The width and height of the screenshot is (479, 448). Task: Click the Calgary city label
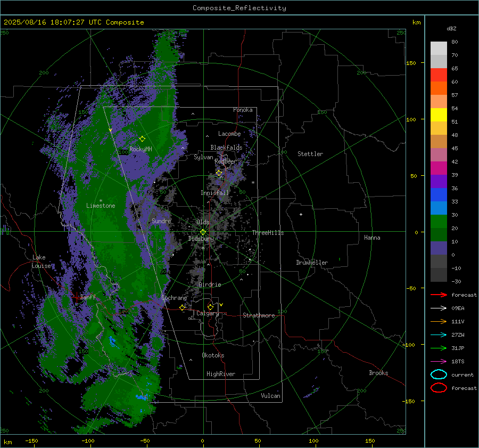pyautogui.click(x=208, y=313)
